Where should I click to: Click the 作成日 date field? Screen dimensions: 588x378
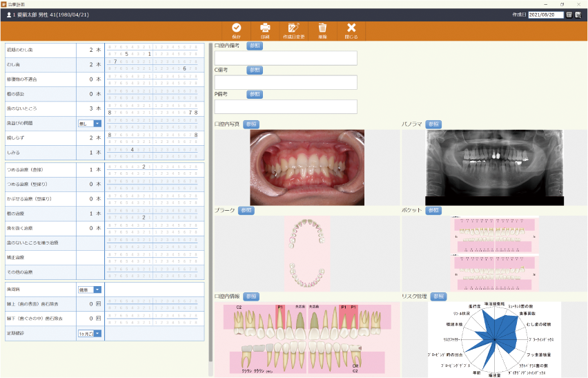[x=546, y=15]
